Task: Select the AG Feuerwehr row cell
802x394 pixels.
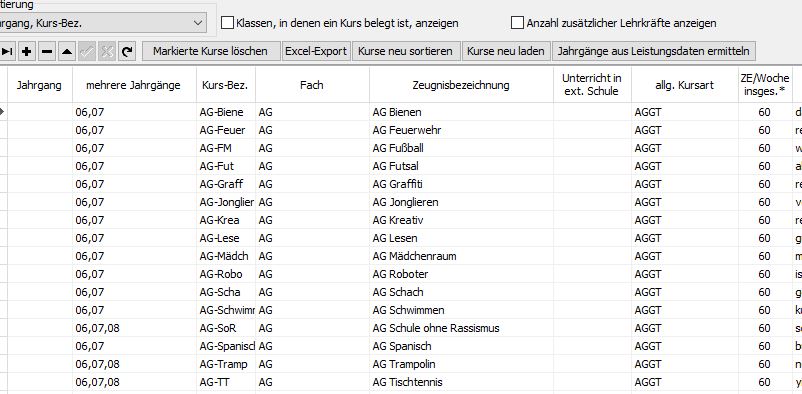Action: point(461,130)
